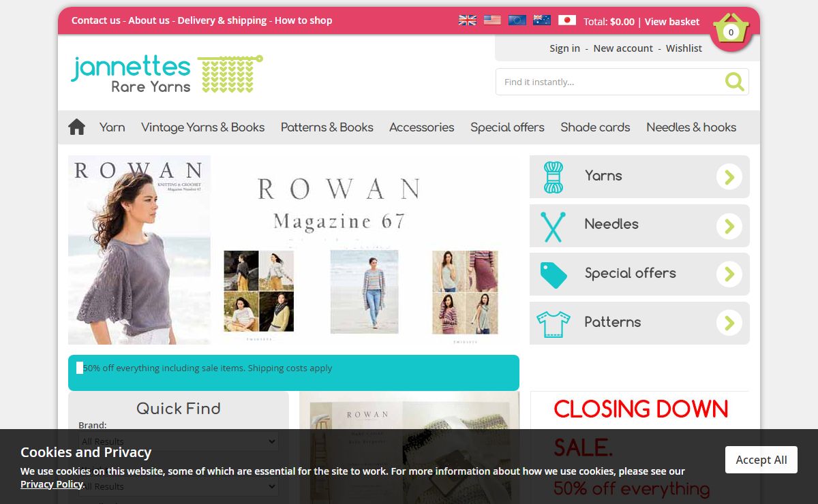818x504 pixels.
Task: Click the Jannettes Rare Yarns logo
Action: (x=166, y=74)
